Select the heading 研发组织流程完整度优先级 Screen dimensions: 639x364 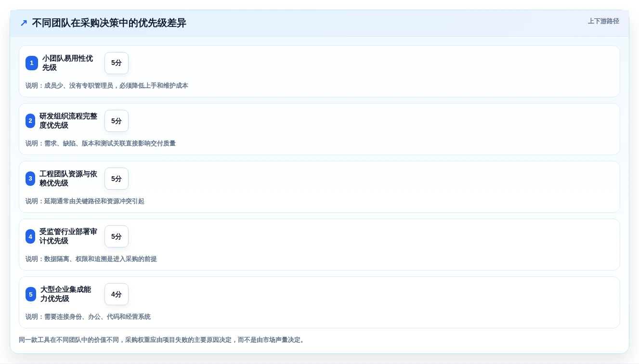(x=68, y=121)
